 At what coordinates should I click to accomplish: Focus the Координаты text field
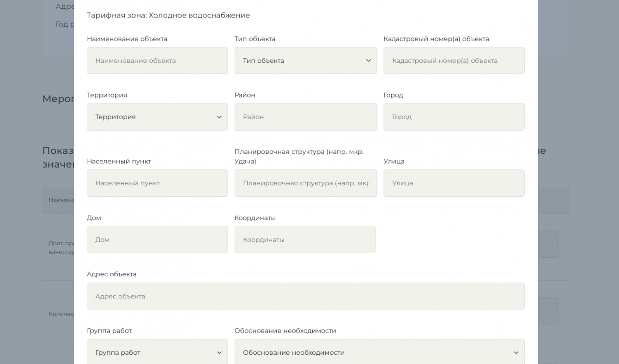(x=305, y=240)
